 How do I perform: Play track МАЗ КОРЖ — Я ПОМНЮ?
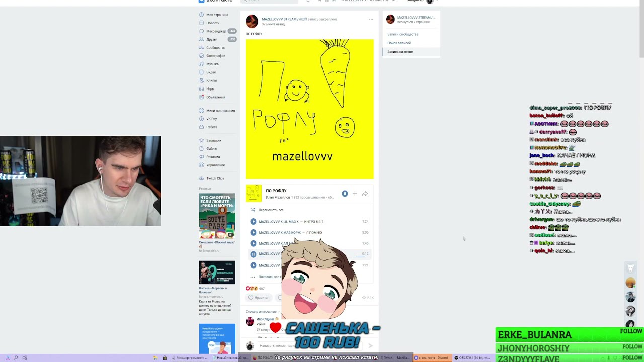tap(253, 232)
